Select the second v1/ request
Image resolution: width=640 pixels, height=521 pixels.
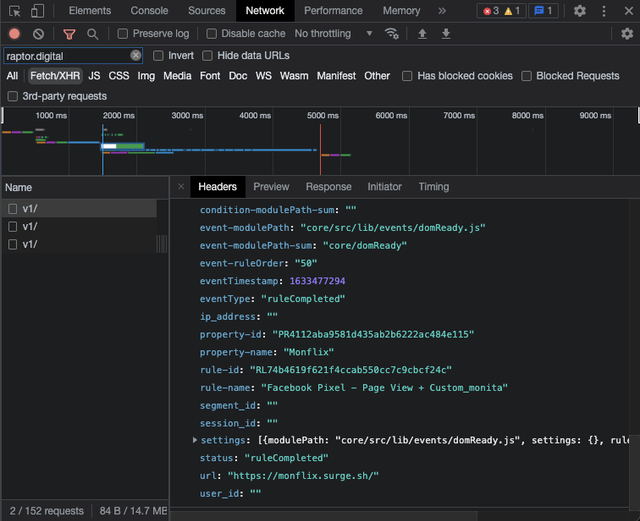pos(30,226)
